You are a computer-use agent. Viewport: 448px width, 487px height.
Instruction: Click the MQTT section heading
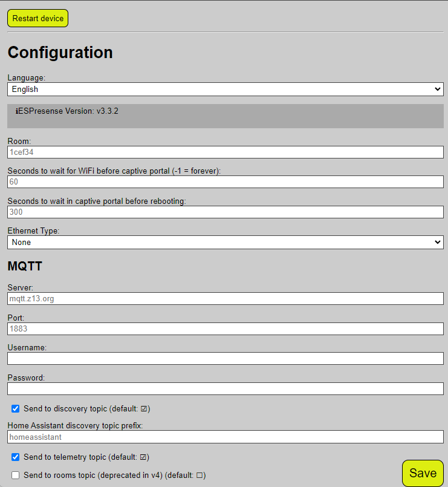pyautogui.click(x=24, y=266)
